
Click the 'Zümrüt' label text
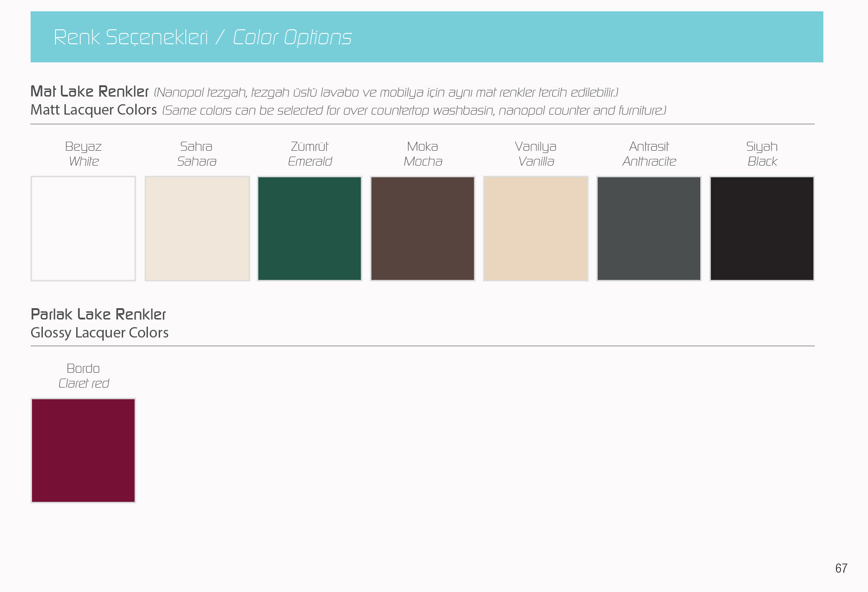pyautogui.click(x=310, y=146)
